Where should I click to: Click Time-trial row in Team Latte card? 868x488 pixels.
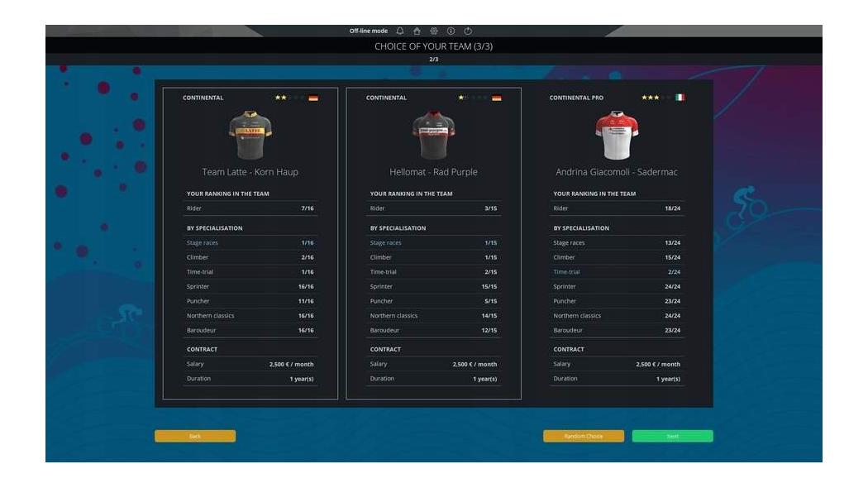250,272
